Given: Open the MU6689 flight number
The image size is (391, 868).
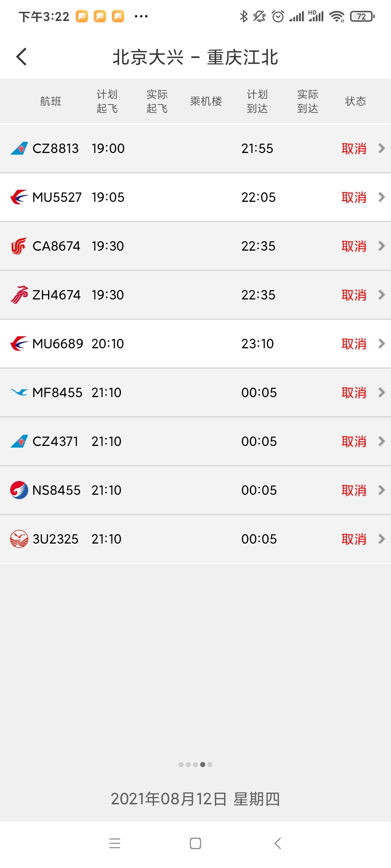Looking at the screenshot, I should coord(58,344).
